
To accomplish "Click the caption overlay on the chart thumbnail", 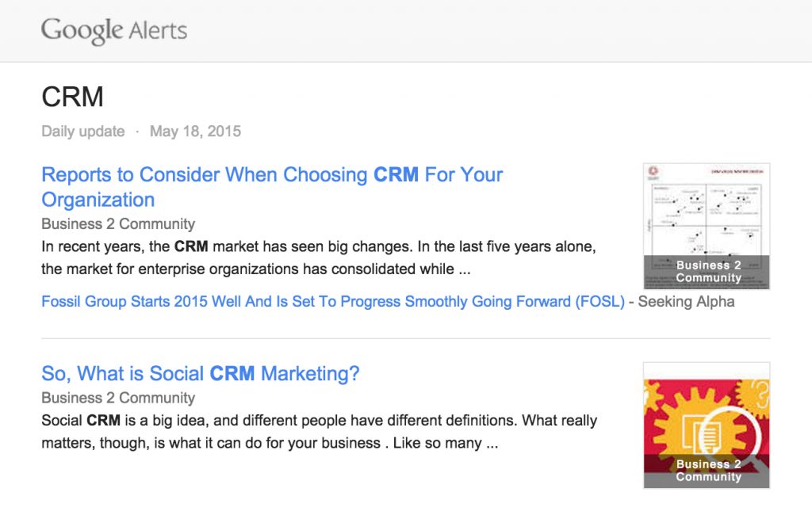I will (x=707, y=271).
